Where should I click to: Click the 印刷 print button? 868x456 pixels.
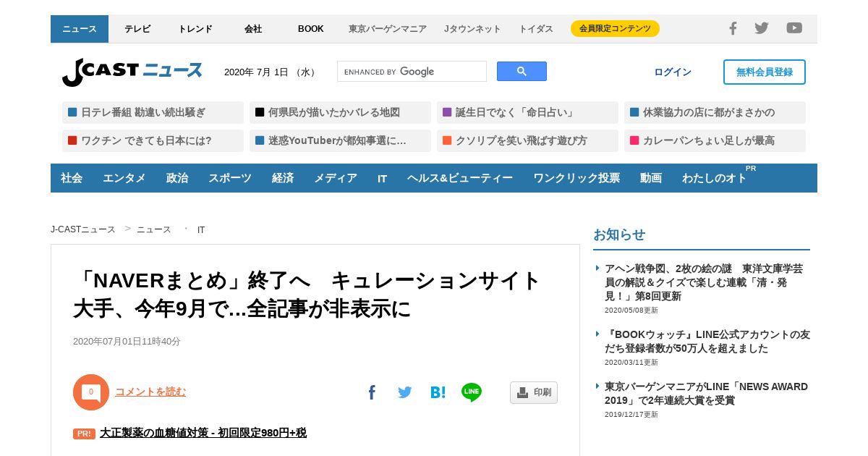pyautogui.click(x=534, y=392)
